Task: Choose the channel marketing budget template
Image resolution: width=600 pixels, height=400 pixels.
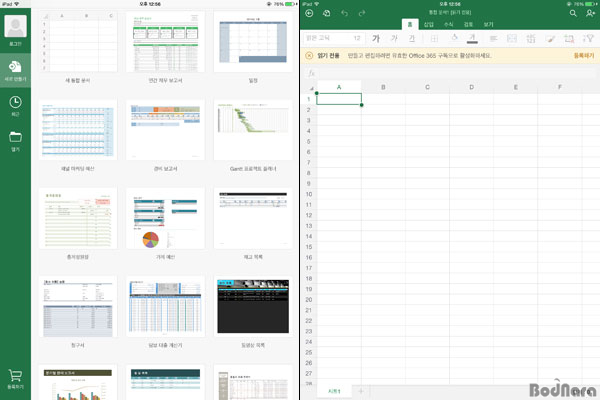Action: click(78, 130)
